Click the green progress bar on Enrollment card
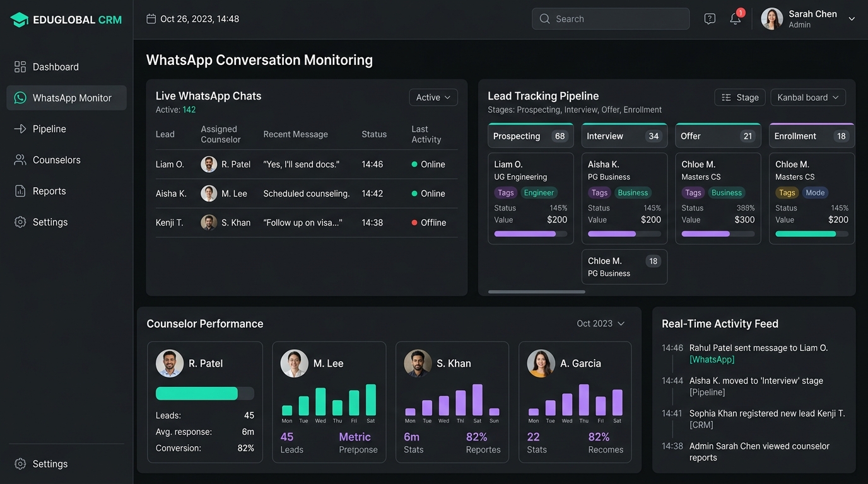Viewport: 868px width, 484px height. pyautogui.click(x=812, y=234)
